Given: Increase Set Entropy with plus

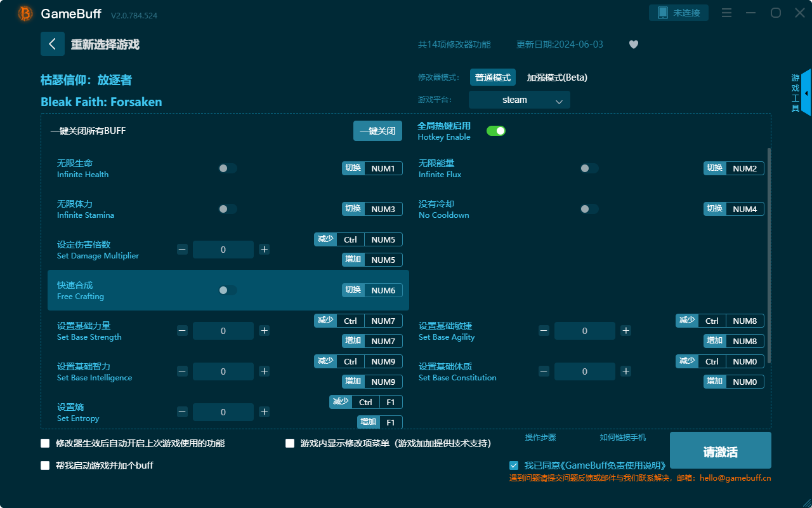Looking at the screenshot, I should pos(265,412).
